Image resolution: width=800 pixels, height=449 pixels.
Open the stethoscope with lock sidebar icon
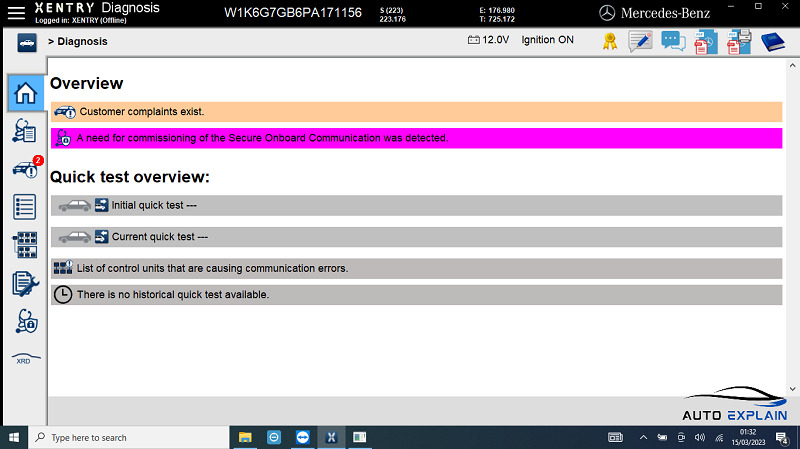[x=25, y=322]
